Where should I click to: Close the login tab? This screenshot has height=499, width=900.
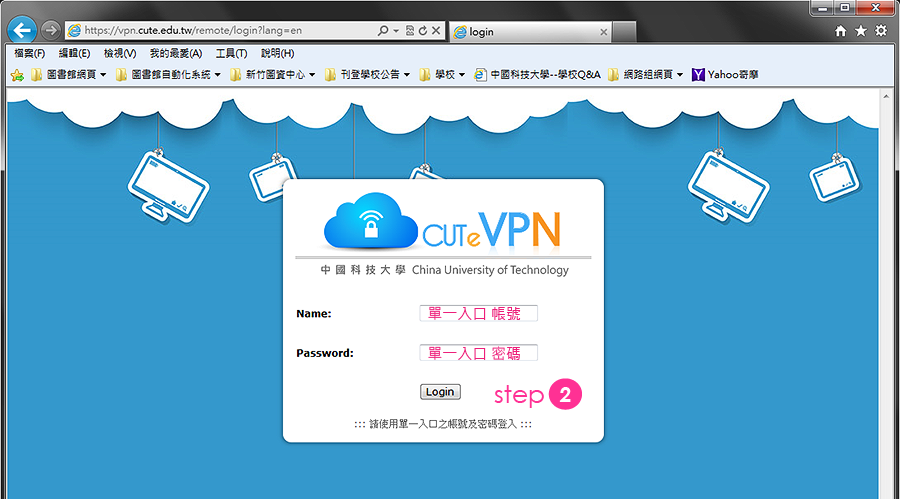tap(603, 32)
